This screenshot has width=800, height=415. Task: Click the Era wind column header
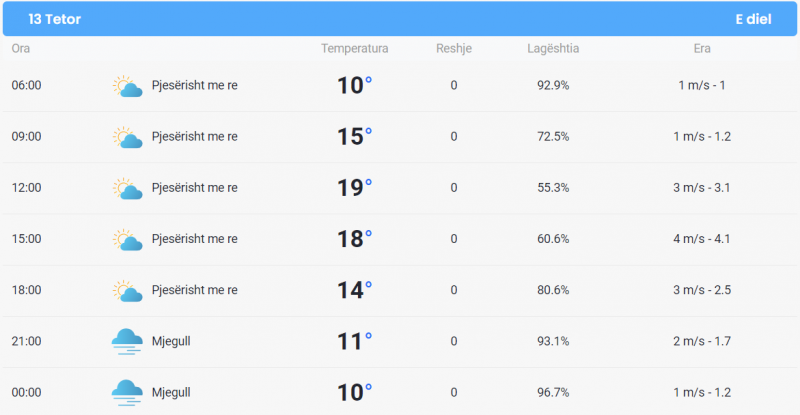[x=702, y=48]
